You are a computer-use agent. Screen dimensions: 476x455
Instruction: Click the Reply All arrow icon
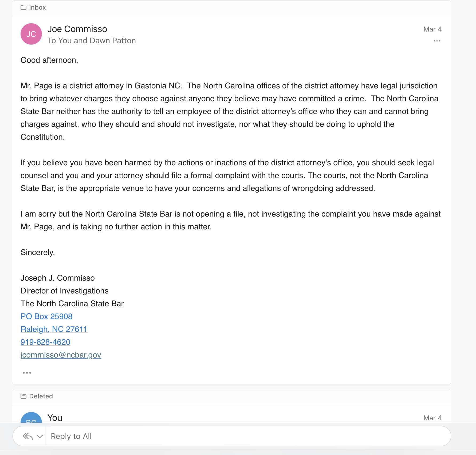28,436
